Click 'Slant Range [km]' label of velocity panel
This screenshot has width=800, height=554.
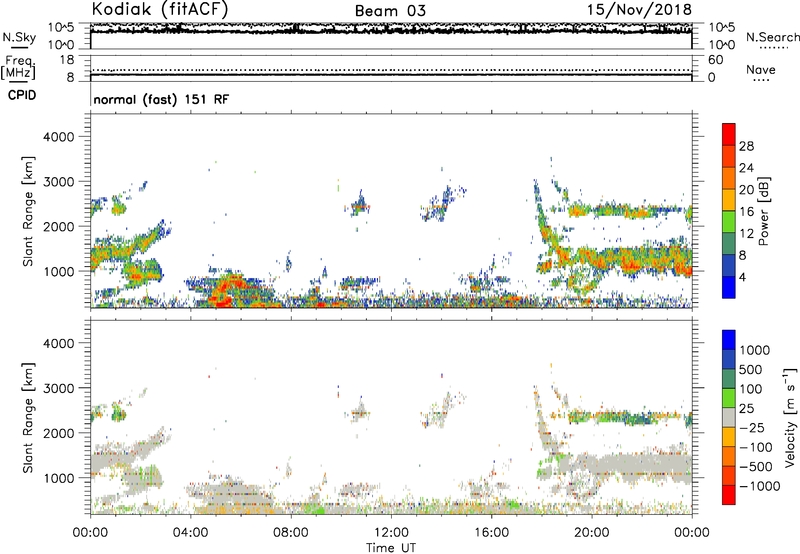28,418
